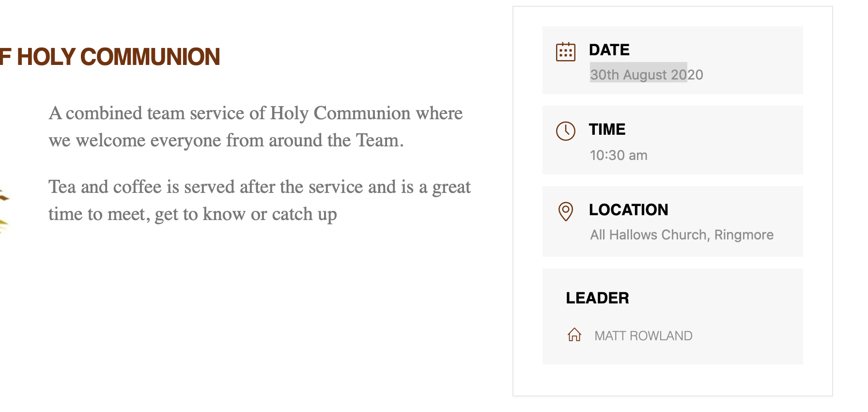Click the map pin icon beside LOCATION
This screenshot has height=412, width=868.
(x=565, y=211)
